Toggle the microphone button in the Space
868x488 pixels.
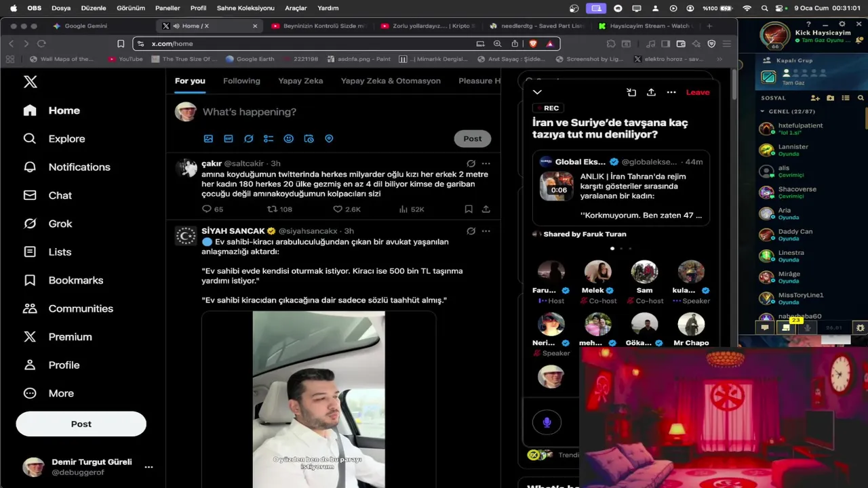click(x=547, y=422)
